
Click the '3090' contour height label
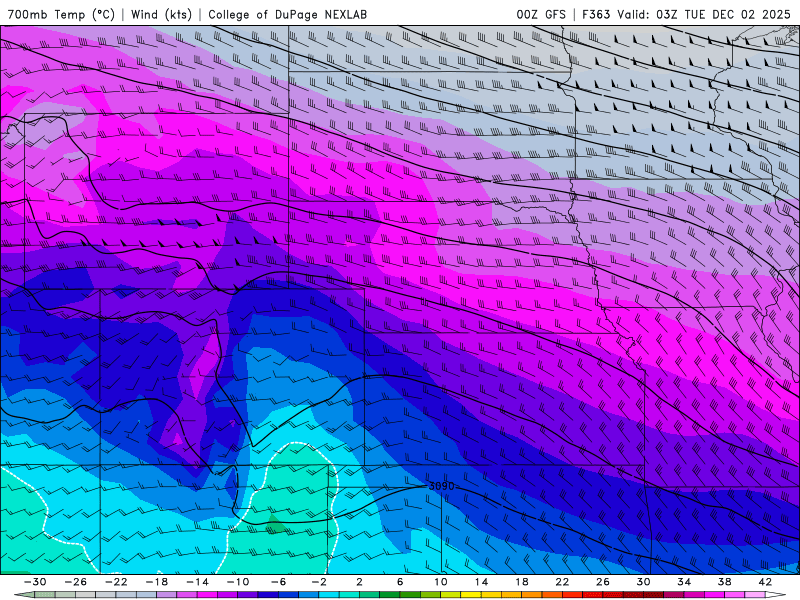(441, 486)
